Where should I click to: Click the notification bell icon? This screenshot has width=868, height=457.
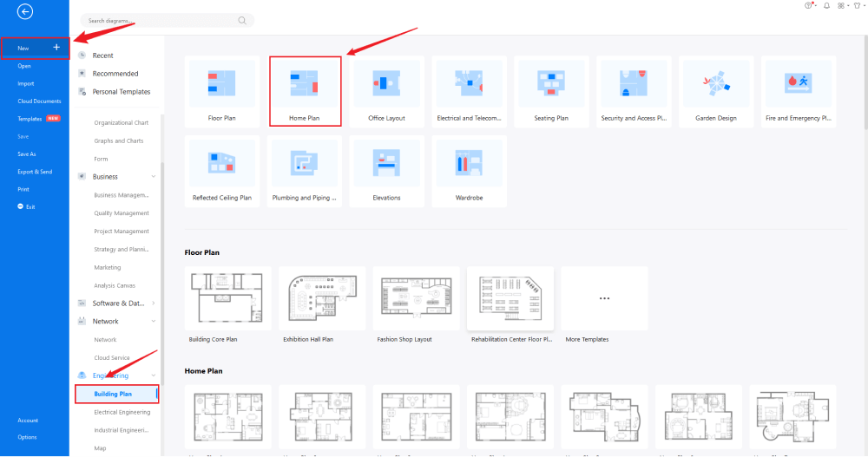826,5
